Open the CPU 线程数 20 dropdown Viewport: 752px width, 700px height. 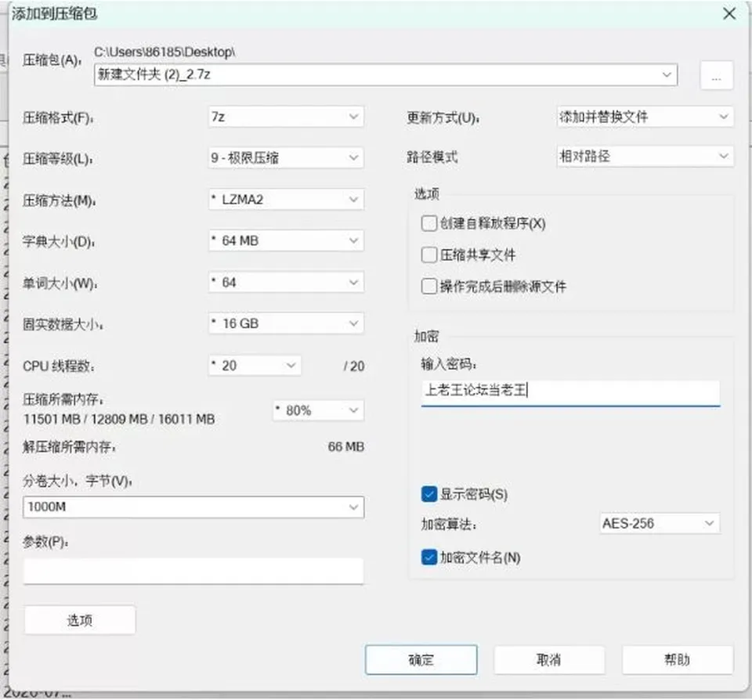(x=255, y=366)
